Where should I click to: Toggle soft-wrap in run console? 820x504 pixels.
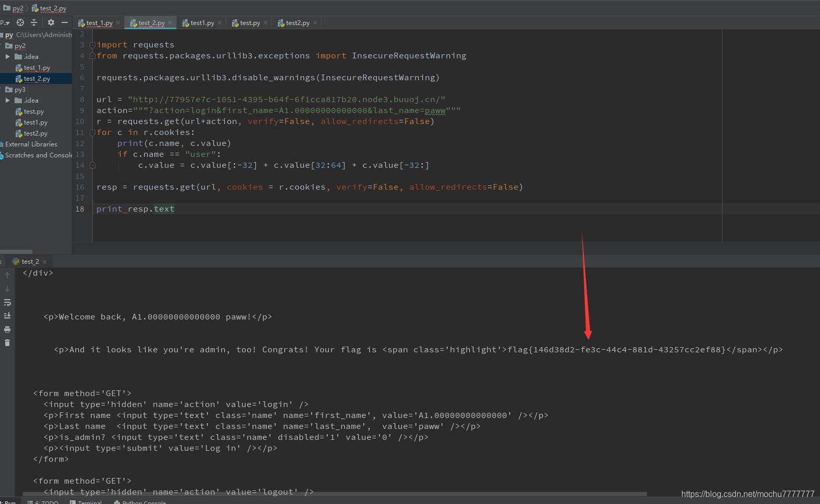(7, 302)
